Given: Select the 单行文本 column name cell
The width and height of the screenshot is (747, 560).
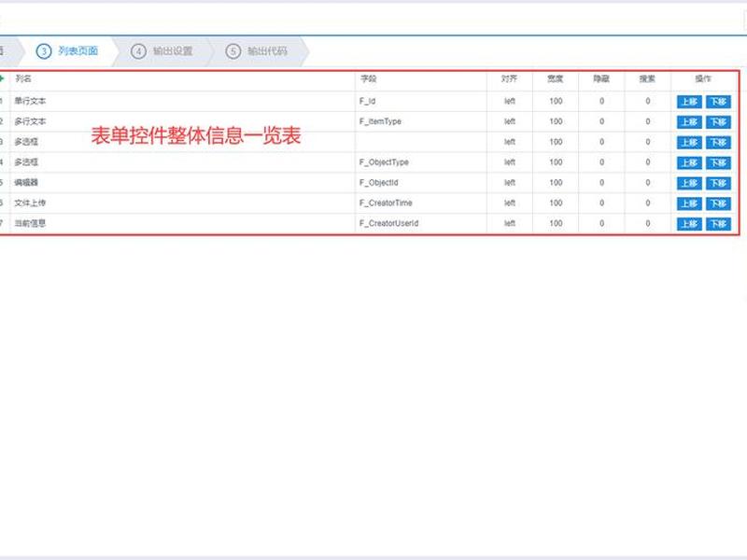Looking at the screenshot, I should [x=30, y=101].
